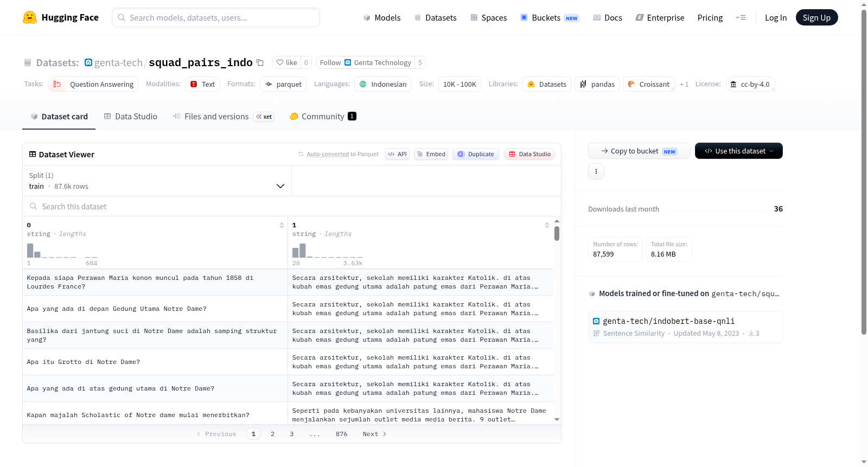Go to page 2 of viewer
This screenshot has width=868, height=467.
point(272,434)
